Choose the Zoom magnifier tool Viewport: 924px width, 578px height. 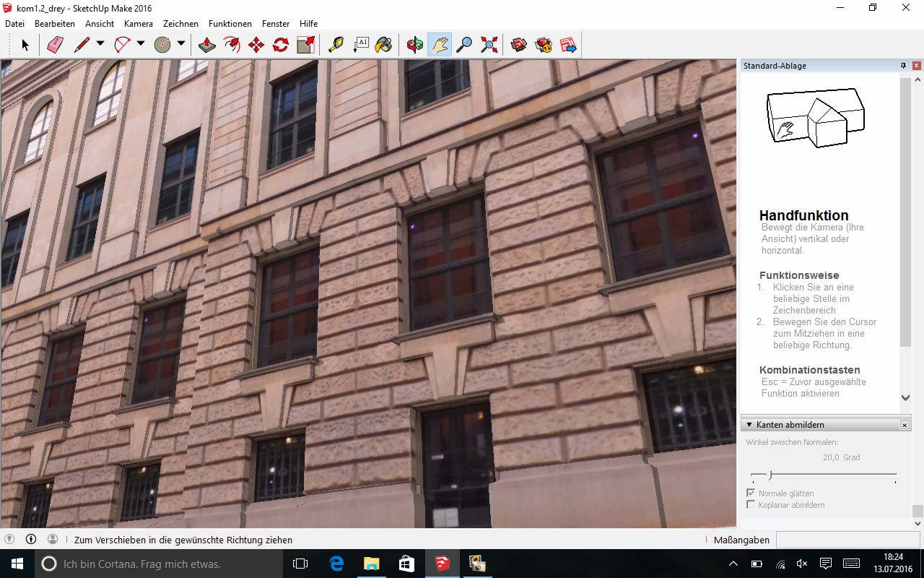point(464,45)
